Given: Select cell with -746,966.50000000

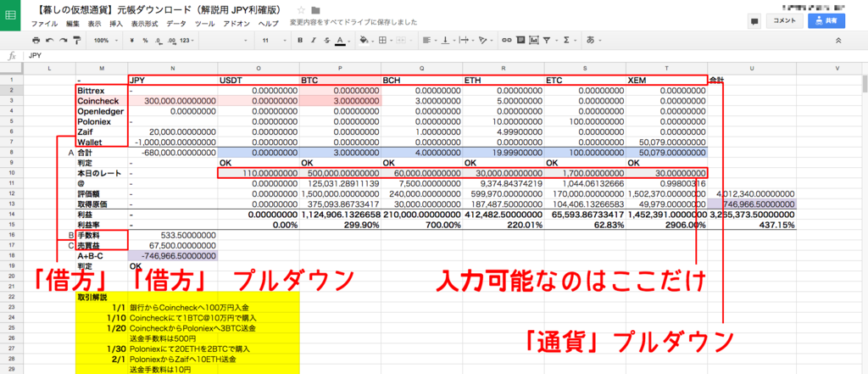Looking at the screenshot, I should coord(173,255).
